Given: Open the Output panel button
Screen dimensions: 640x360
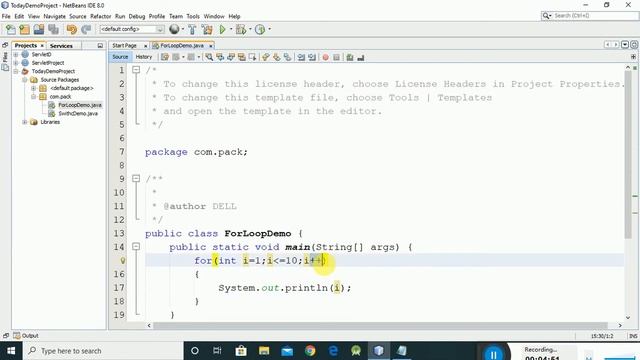Looking at the screenshot, I should (x=26, y=336).
